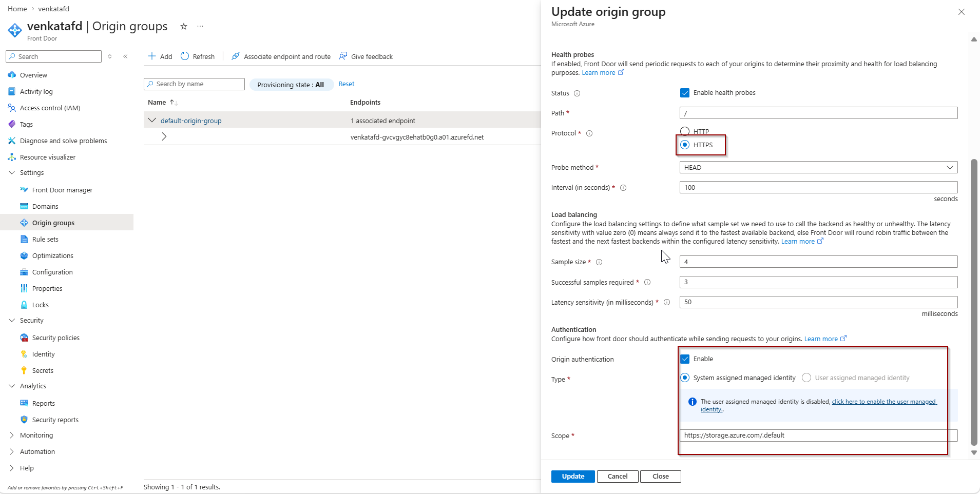Select User assigned managed identity
980x495 pixels.
point(806,378)
